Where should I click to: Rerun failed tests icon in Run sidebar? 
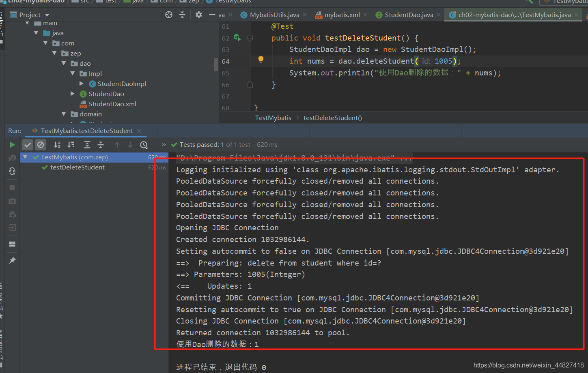coord(12,158)
